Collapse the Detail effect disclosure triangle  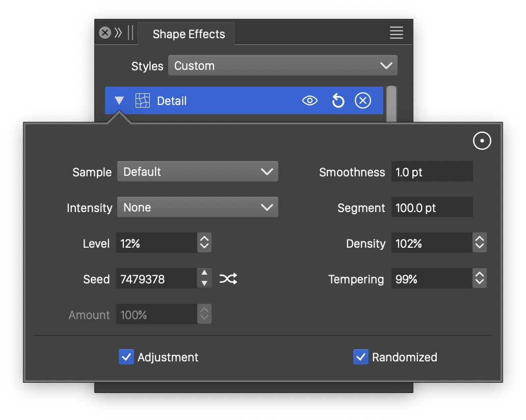[x=119, y=101]
